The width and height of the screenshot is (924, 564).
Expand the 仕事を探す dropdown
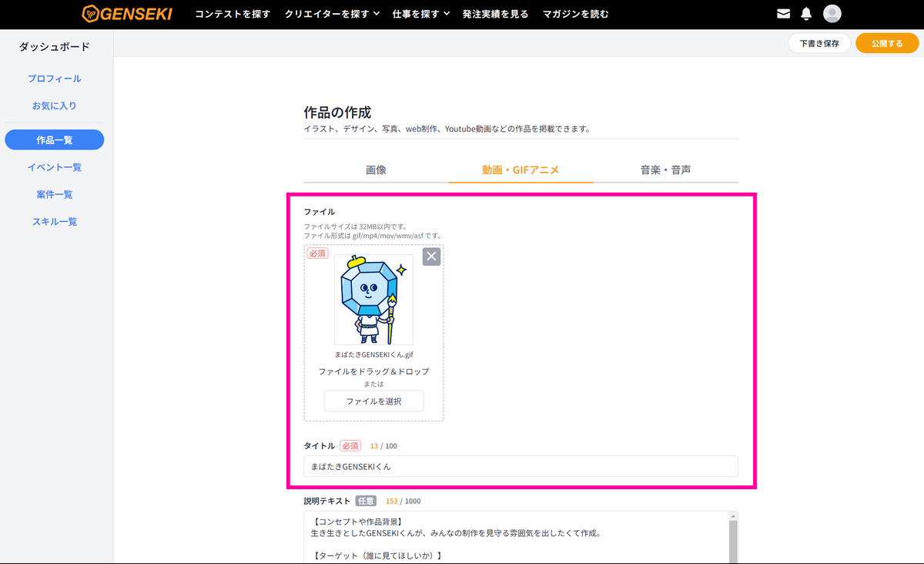[420, 14]
